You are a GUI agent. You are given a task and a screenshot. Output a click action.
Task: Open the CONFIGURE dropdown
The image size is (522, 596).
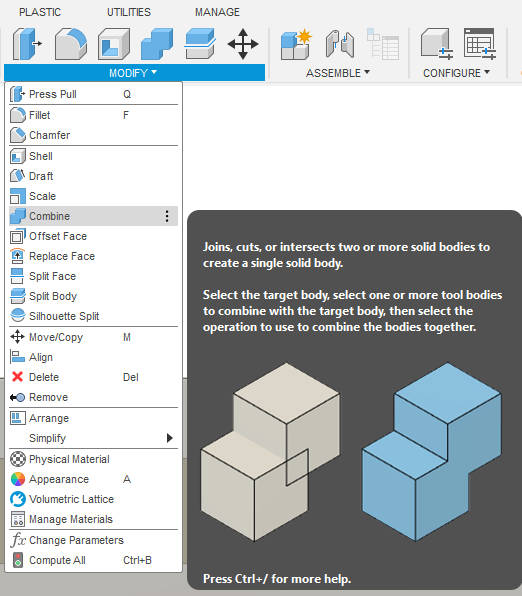(456, 73)
